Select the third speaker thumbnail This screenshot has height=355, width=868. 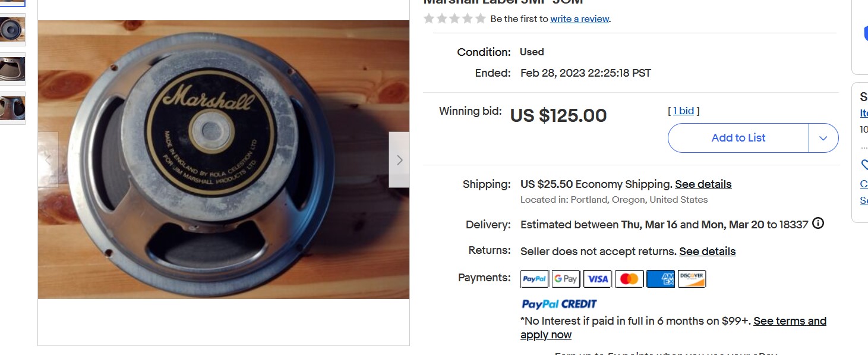(12, 69)
